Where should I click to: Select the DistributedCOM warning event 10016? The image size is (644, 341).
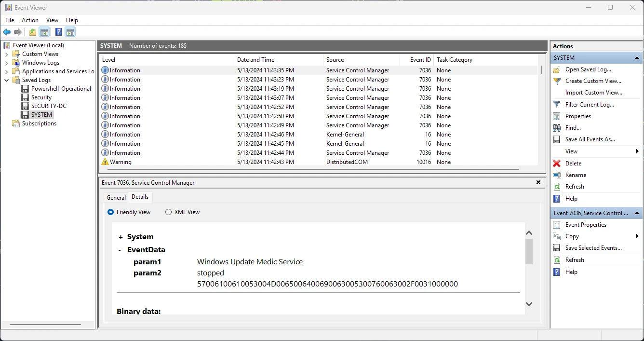point(319,162)
